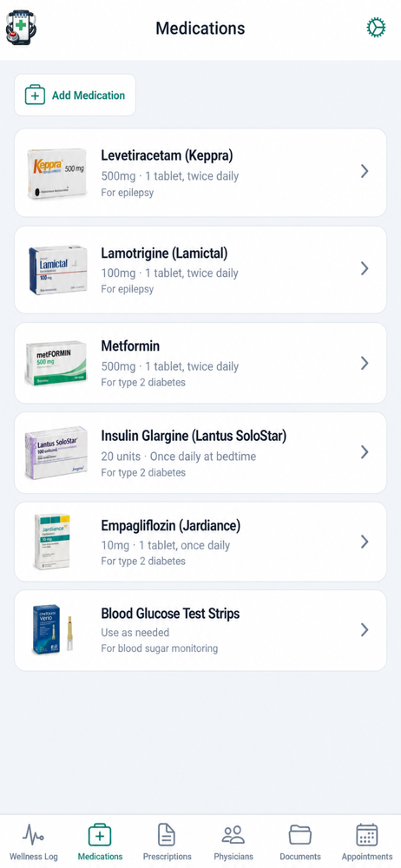Tap the Jardiance box thumbnail
The width and height of the screenshot is (401, 868).
point(53,542)
